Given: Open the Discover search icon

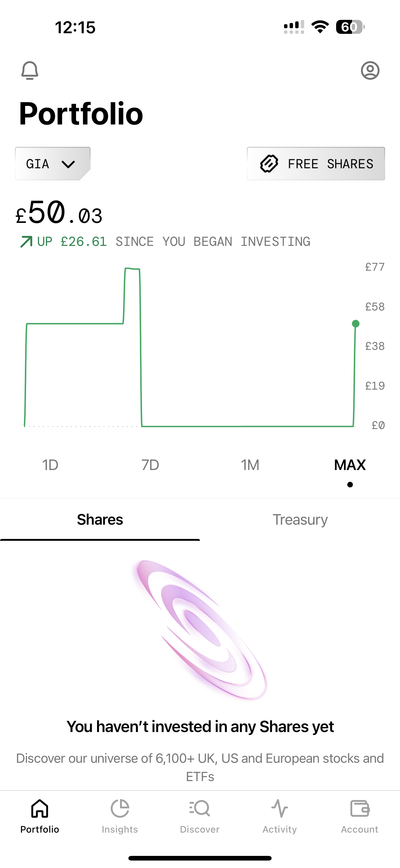Looking at the screenshot, I should [200, 808].
